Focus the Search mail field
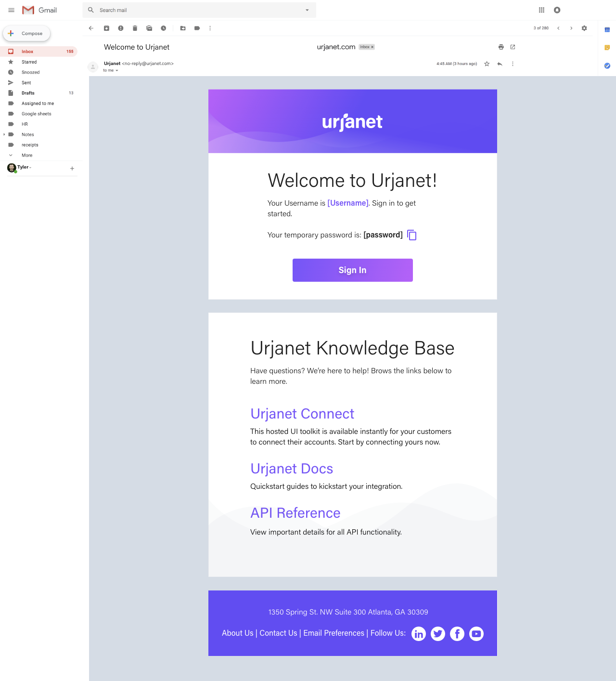The width and height of the screenshot is (616, 681). [199, 10]
